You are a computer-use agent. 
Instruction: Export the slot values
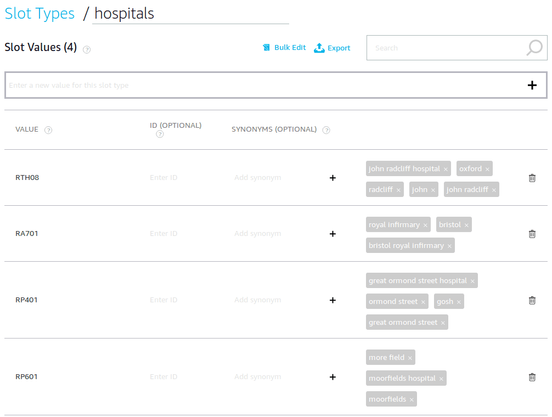[x=332, y=48]
